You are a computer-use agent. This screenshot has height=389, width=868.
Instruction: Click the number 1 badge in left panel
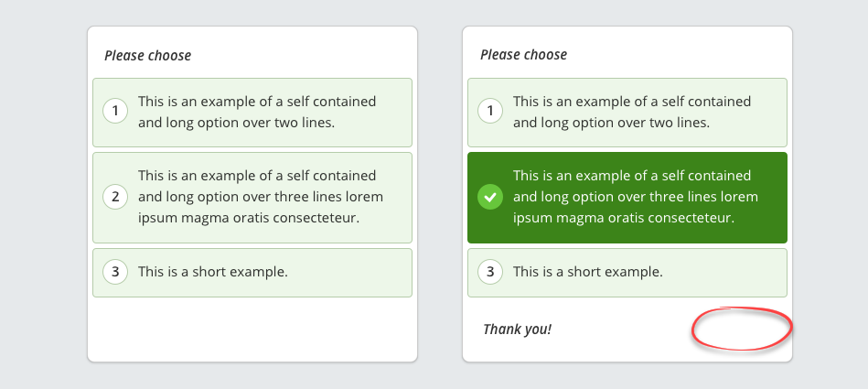click(115, 112)
